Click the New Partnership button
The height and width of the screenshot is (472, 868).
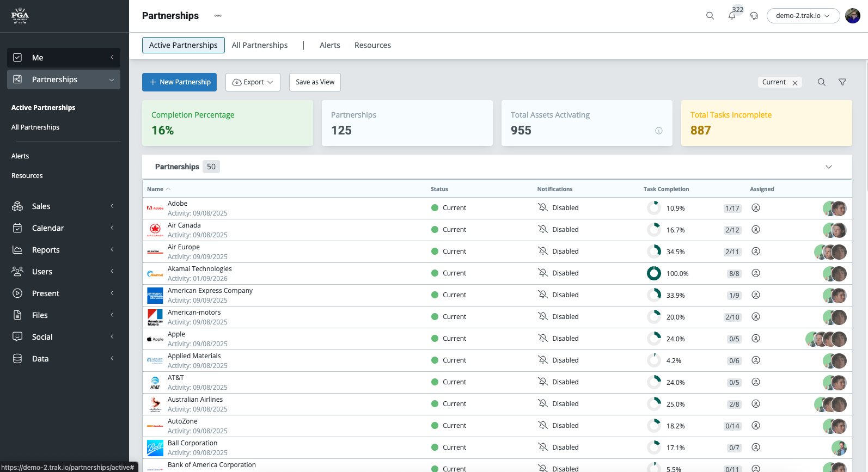(x=179, y=82)
